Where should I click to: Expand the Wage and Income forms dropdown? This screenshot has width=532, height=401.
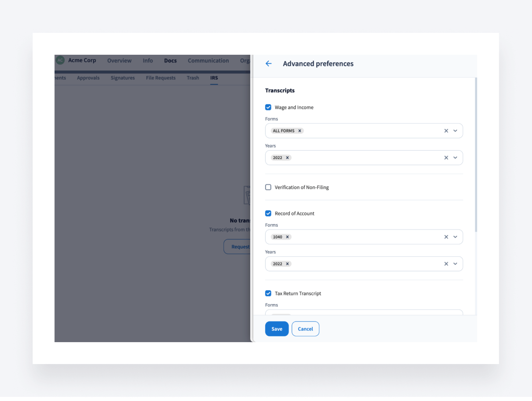pos(455,131)
